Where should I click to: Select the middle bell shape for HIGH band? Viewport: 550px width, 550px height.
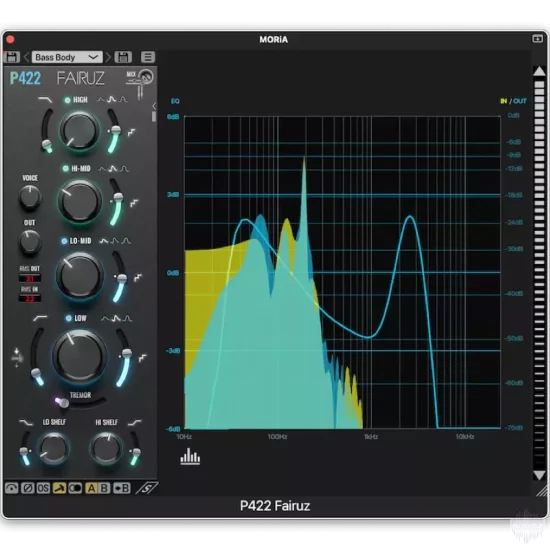(112, 100)
